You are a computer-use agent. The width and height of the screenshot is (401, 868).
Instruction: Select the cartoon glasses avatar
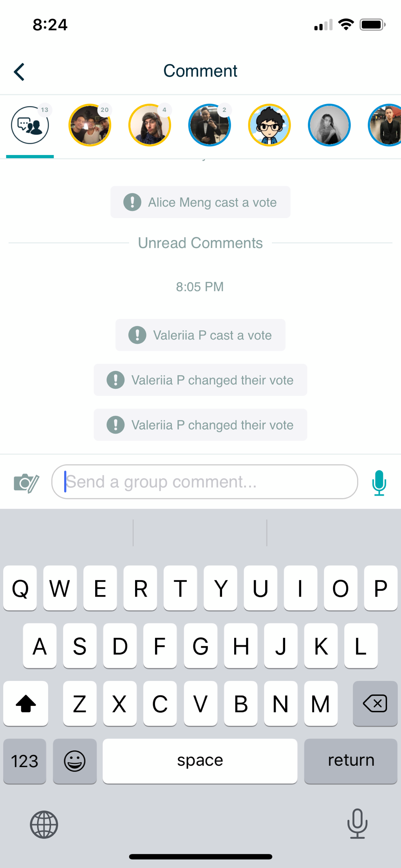click(269, 125)
